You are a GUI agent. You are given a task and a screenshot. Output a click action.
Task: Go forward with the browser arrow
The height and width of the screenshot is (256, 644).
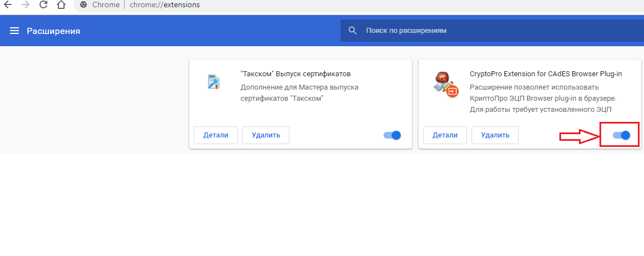26,5
